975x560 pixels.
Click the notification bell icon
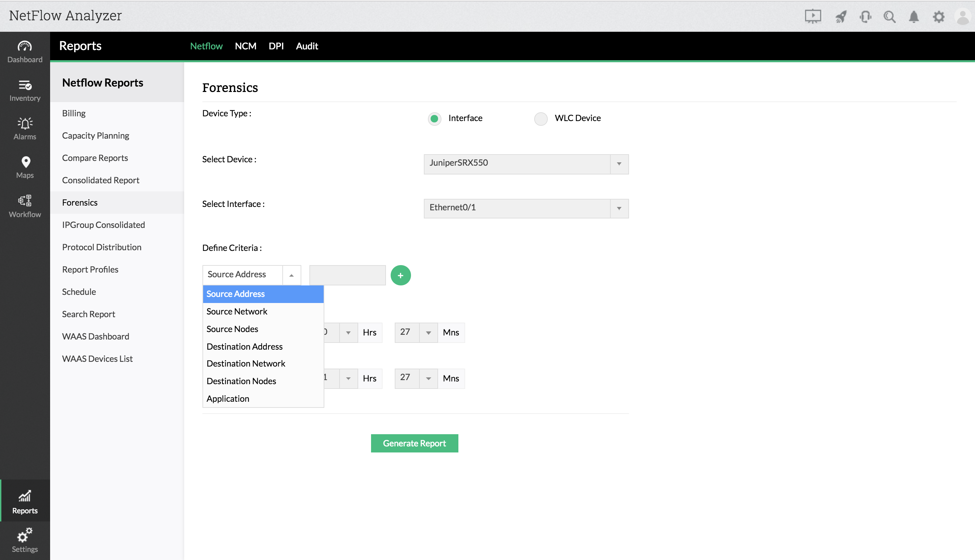[x=914, y=17]
